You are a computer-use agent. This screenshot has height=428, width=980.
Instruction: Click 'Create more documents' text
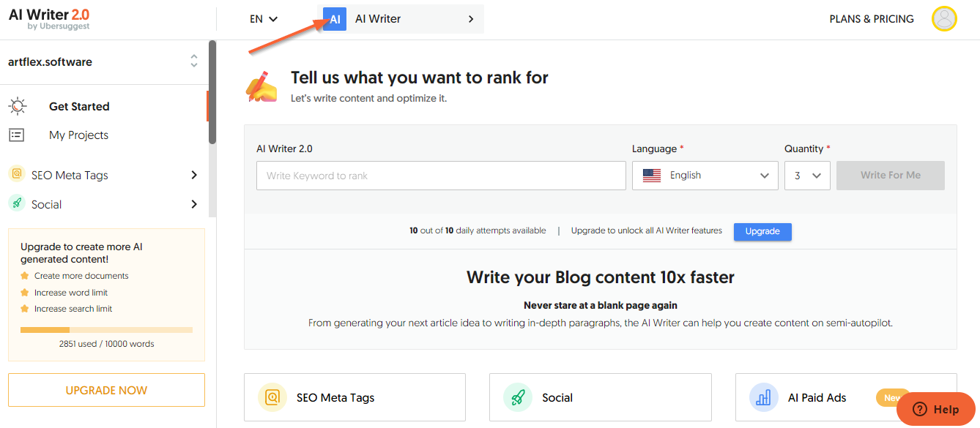pos(81,276)
